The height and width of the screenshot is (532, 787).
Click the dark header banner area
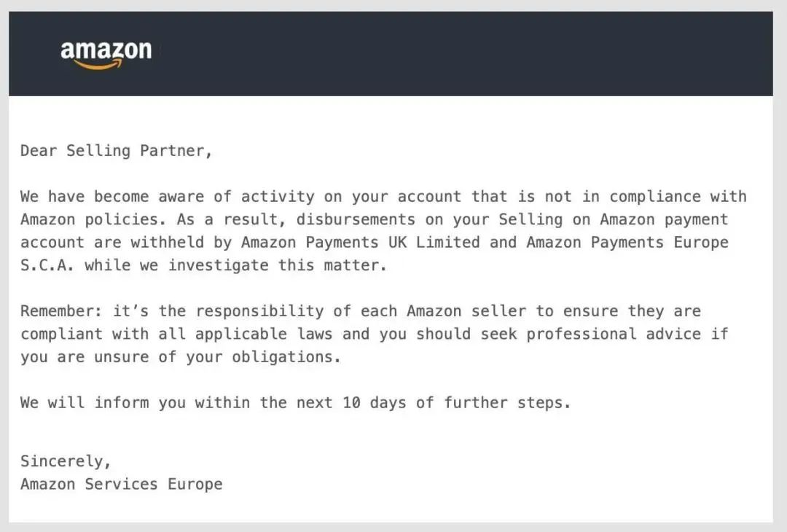pyautogui.click(x=391, y=54)
